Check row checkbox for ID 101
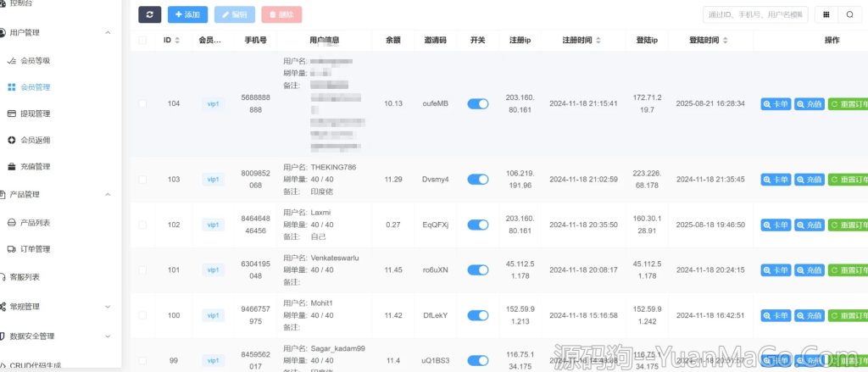 point(142,270)
